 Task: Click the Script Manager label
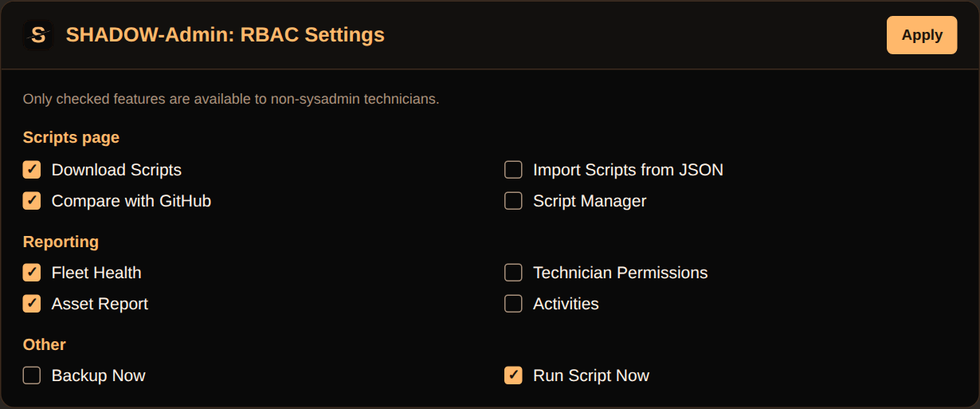[590, 201]
